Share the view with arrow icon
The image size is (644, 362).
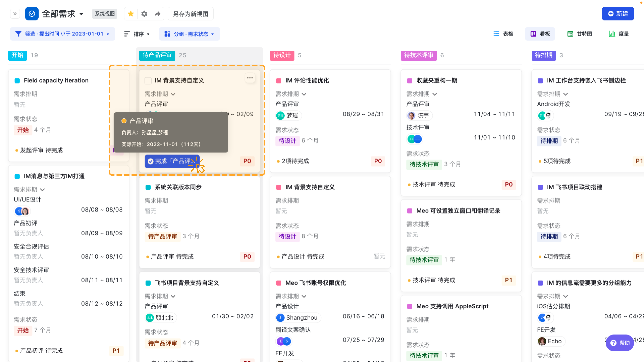tap(157, 14)
